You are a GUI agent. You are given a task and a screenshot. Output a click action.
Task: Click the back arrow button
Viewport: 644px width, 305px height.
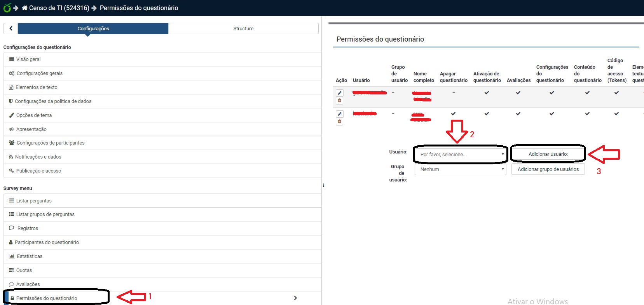pyautogui.click(x=11, y=28)
